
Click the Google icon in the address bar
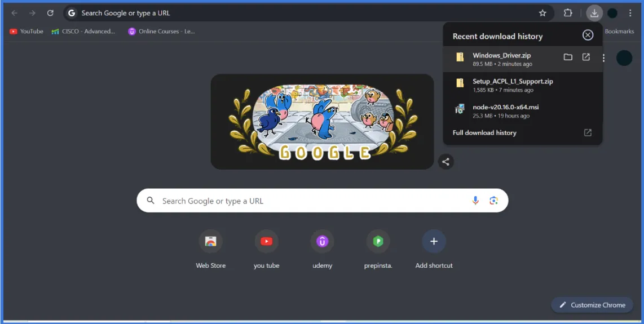point(72,13)
